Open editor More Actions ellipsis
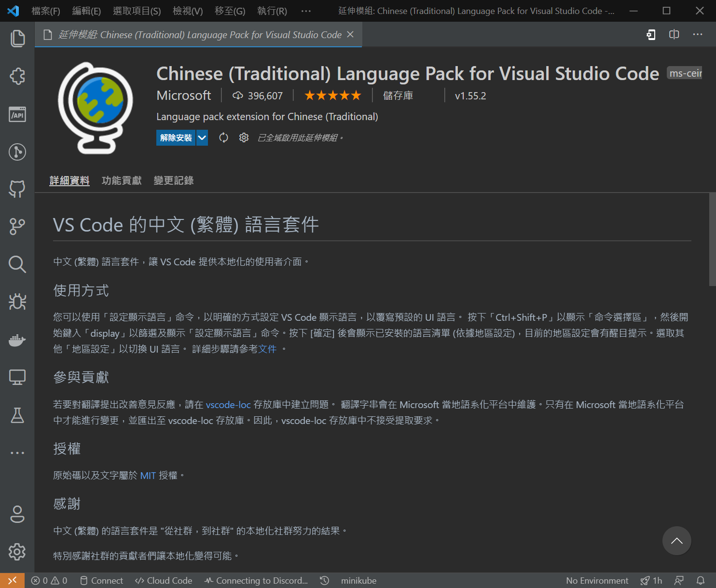The width and height of the screenshot is (716, 588). point(698,34)
